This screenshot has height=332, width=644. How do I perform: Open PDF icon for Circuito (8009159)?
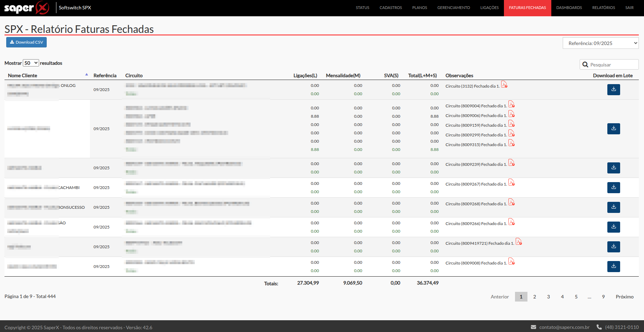point(512,124)
